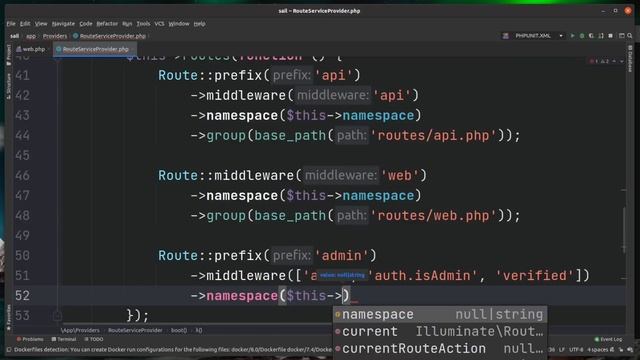Choose the current completion suggestion
Screen dimensions: 640x360
(440, 331)
